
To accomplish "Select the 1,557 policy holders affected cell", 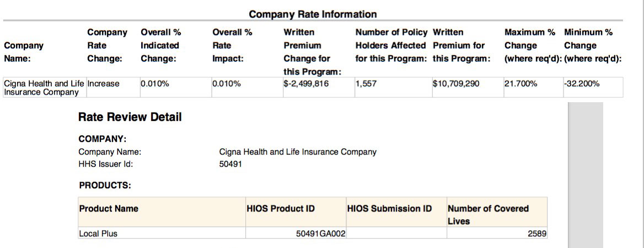I will coord(366,84).
